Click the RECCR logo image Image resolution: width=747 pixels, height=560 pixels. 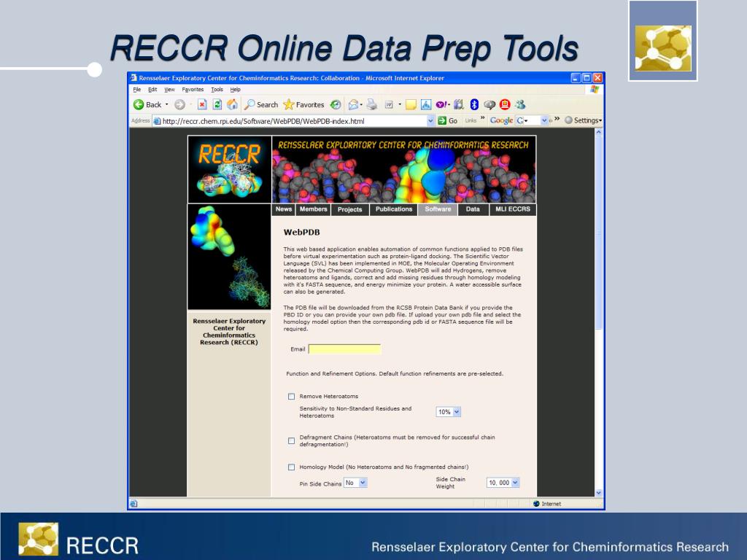tap(229, 169)
